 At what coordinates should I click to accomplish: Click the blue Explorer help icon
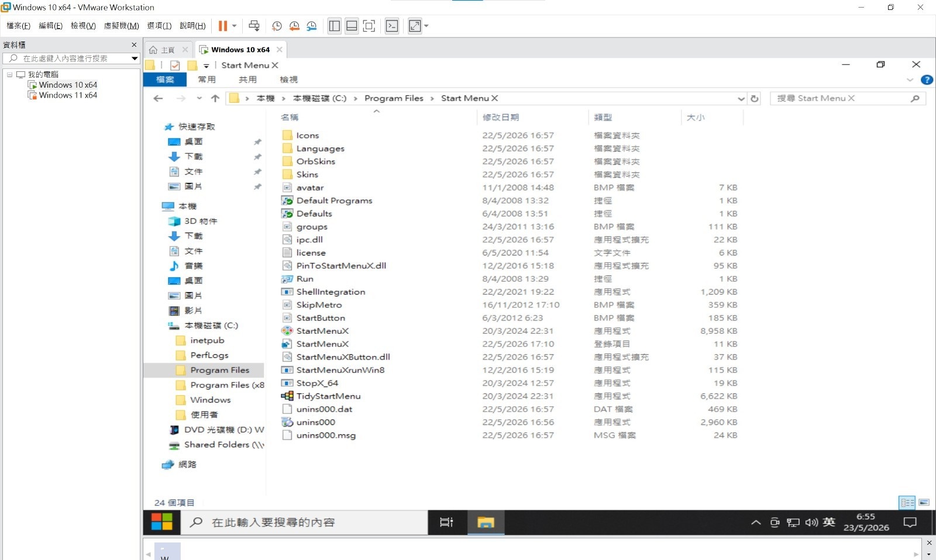(x=927, y=80)
